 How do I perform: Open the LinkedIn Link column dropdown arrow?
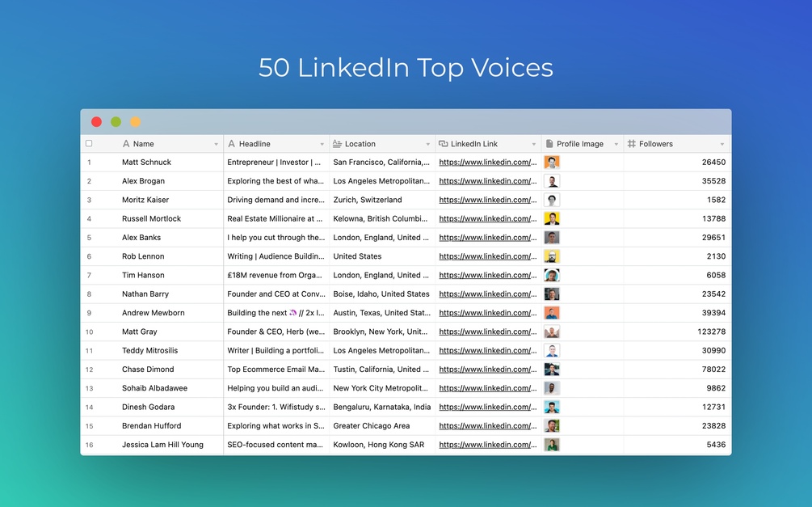click(x=533, y=144)
